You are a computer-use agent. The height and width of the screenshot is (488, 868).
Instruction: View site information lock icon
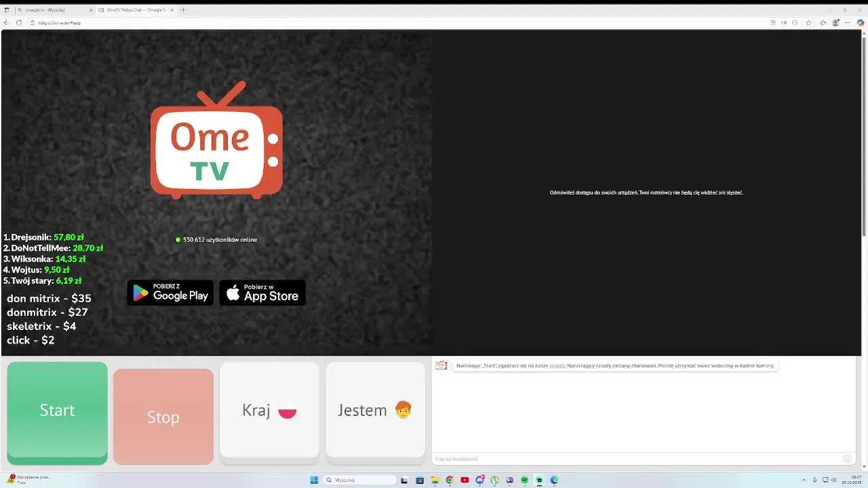[x=32, y=22]
